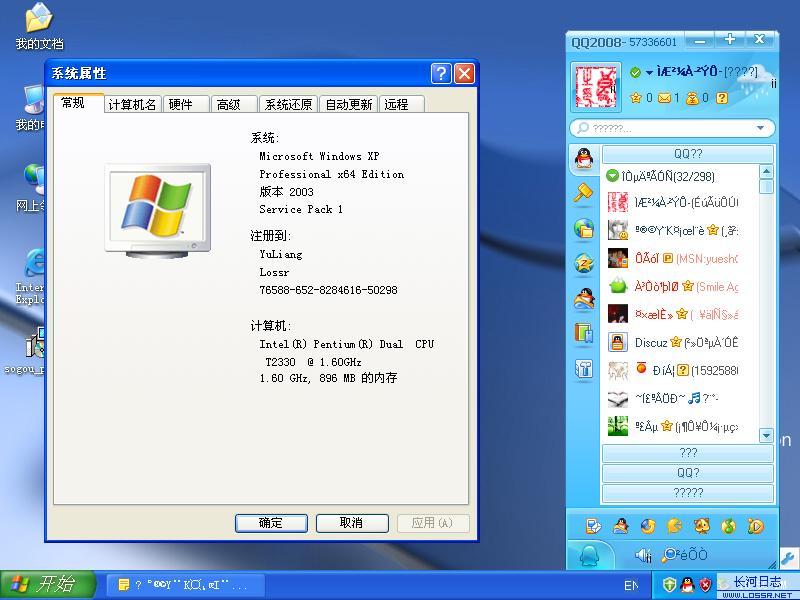Click inside the QQ contact search field
This screenshot has width=800, height=600.
point(671,128)
